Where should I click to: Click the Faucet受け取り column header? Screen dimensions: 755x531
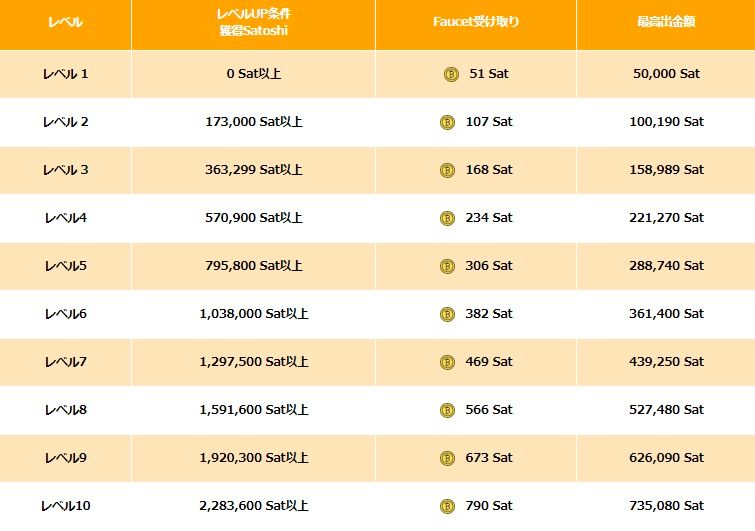[x=475, y=22]
